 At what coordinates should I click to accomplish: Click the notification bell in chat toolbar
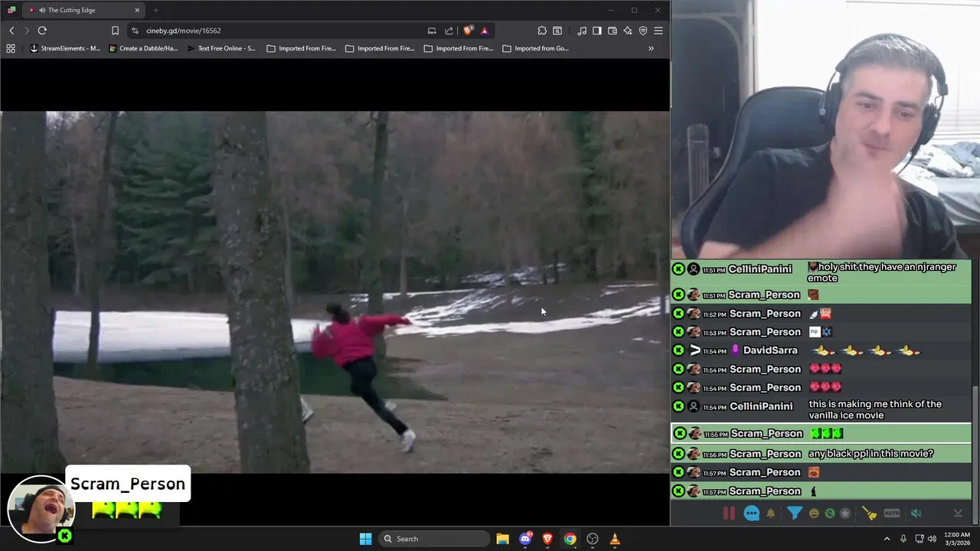pos(771,514)
